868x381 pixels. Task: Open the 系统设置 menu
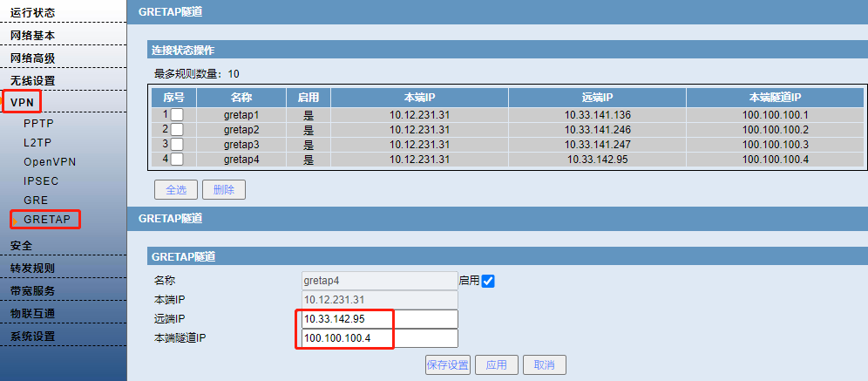click(32, 336)
